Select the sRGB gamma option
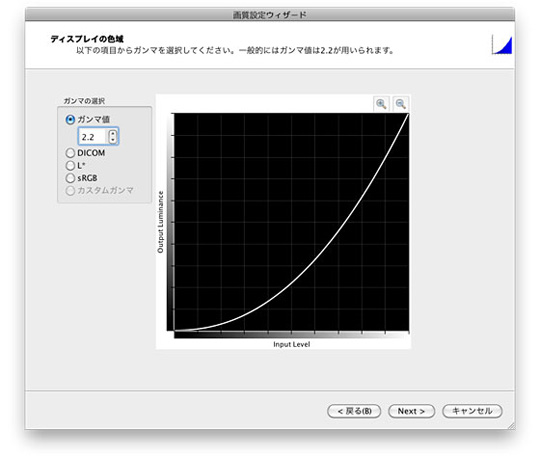 (70, 178)
